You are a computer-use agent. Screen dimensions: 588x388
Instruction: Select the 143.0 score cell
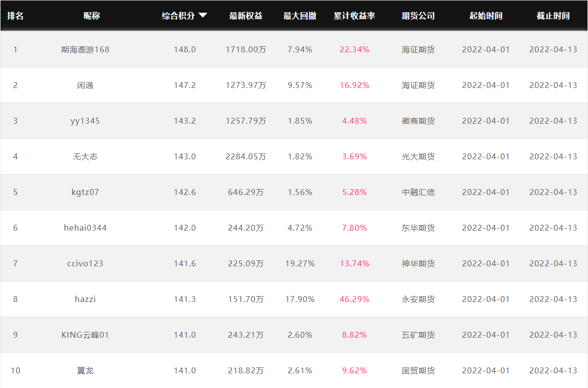click(185, 156)
